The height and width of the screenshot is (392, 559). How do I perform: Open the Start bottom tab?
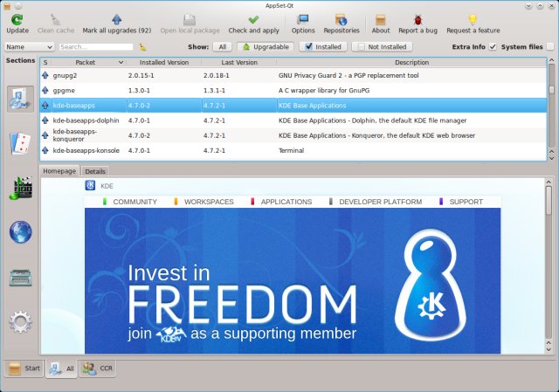pos(24,368)
